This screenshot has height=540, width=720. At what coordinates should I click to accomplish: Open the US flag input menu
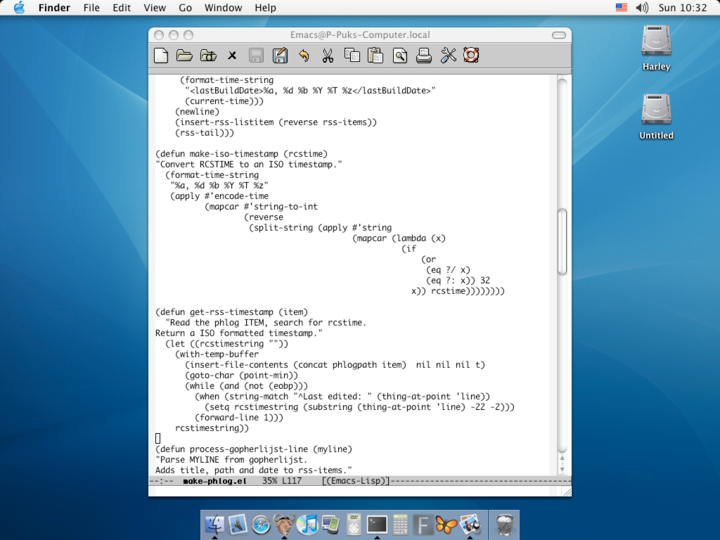tap(621, 7)
